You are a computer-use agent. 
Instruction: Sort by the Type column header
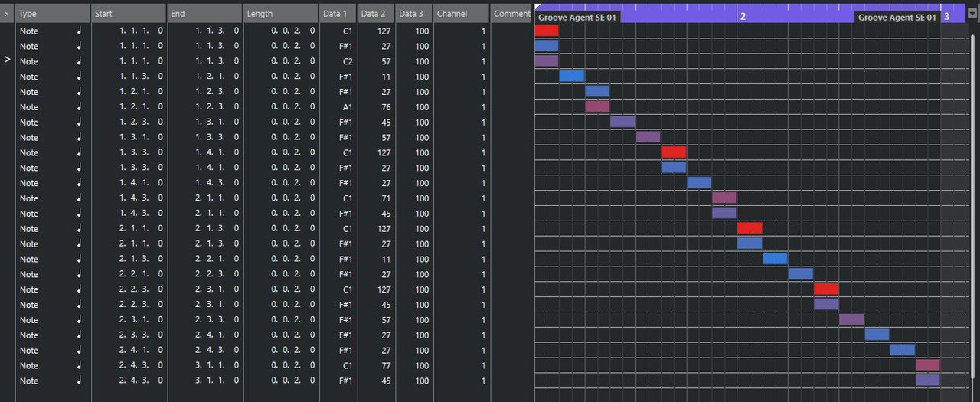(x=53, y=14)
